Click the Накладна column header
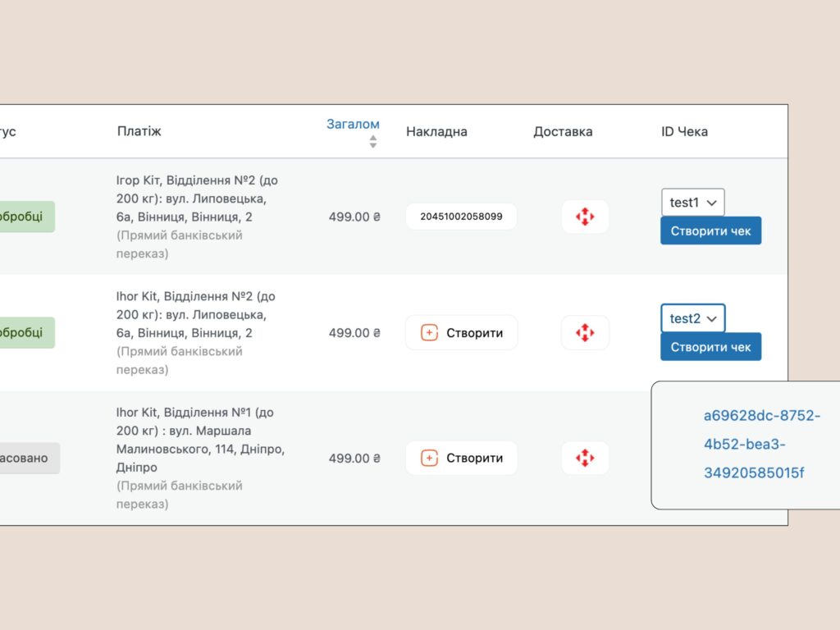 pos(436,131)
